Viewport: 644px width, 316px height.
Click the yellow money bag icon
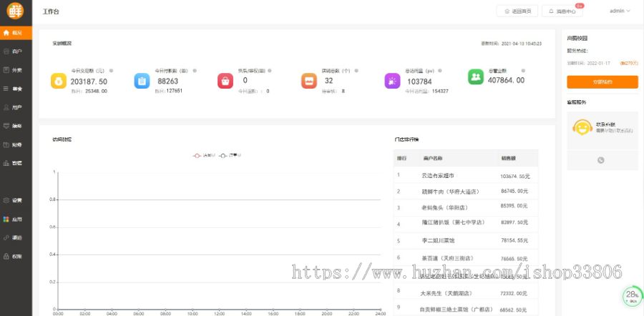(x=59, y=81)
